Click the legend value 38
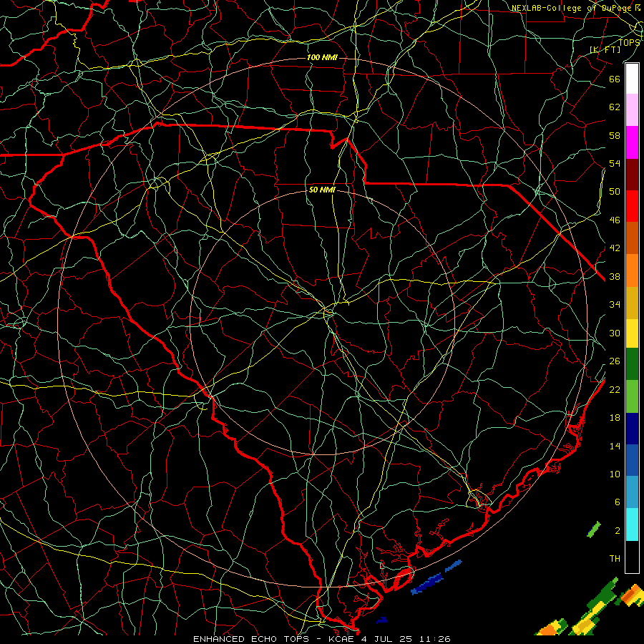Image resolution: width=644 pixels, height=644 pixels. (615, 276)
